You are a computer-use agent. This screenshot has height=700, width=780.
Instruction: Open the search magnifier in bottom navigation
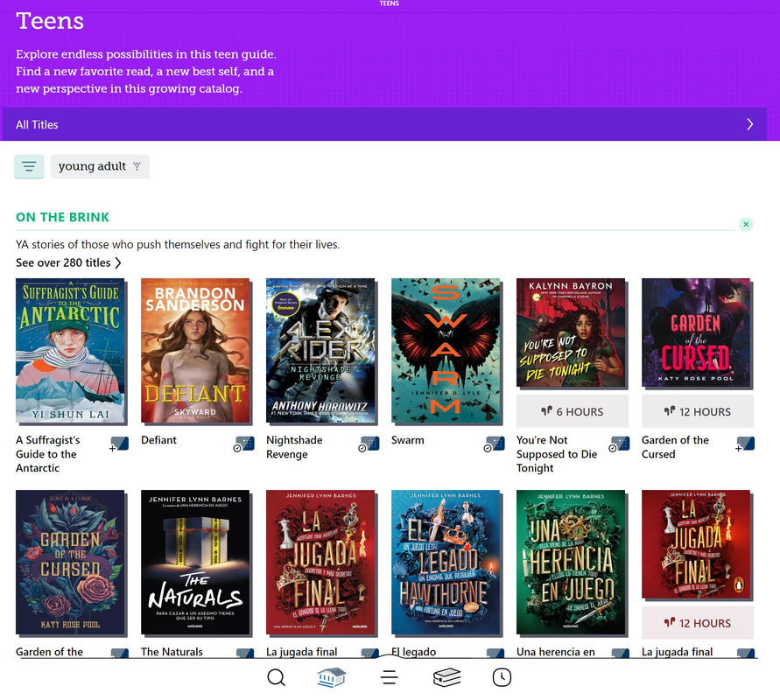click(x=276, y=677)
